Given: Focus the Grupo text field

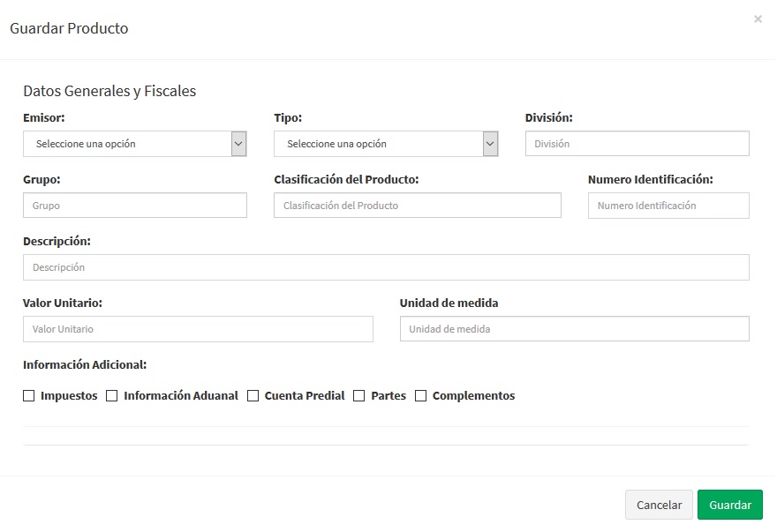Looking at the screenshot, I should 135,206.
